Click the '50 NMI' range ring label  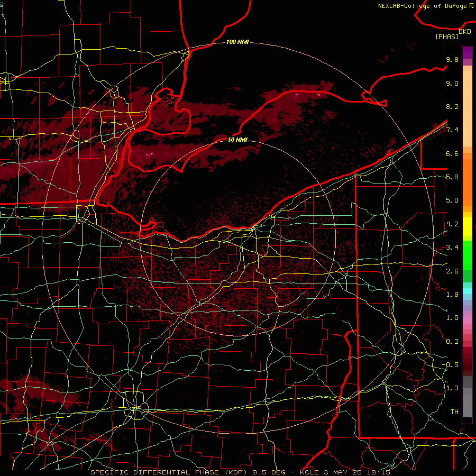point(237,140)
